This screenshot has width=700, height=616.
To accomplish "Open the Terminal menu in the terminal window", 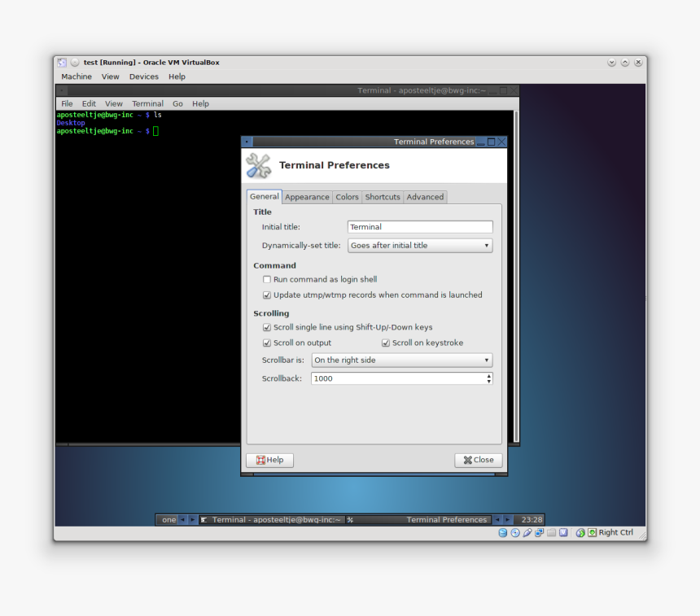I will (x=147, y=103).
